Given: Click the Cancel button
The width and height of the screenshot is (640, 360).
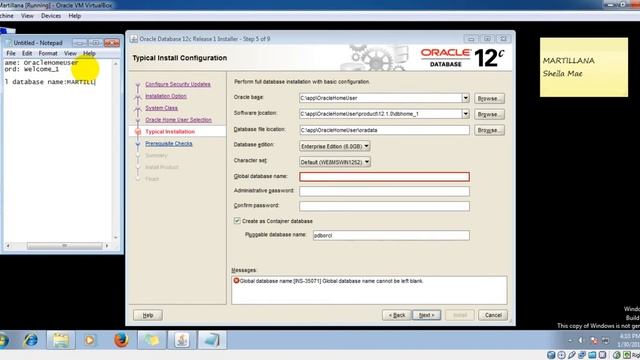Looking at the screenshot, I should (493, 315).
